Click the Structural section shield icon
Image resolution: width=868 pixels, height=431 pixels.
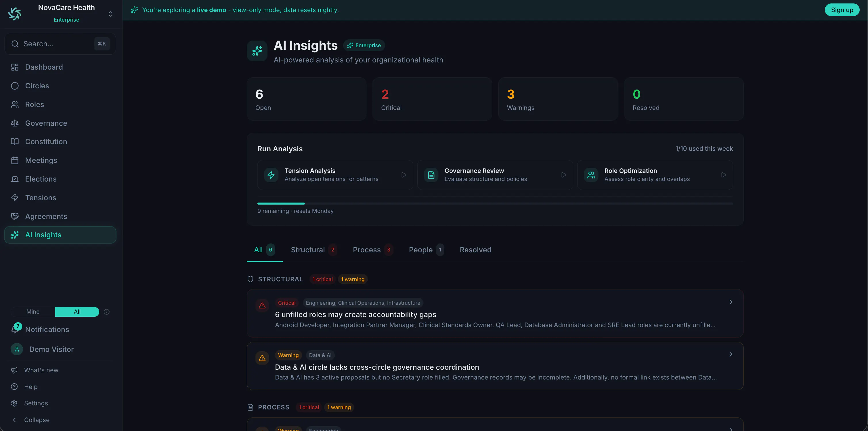pyautogui.click(x=250, y=279)
